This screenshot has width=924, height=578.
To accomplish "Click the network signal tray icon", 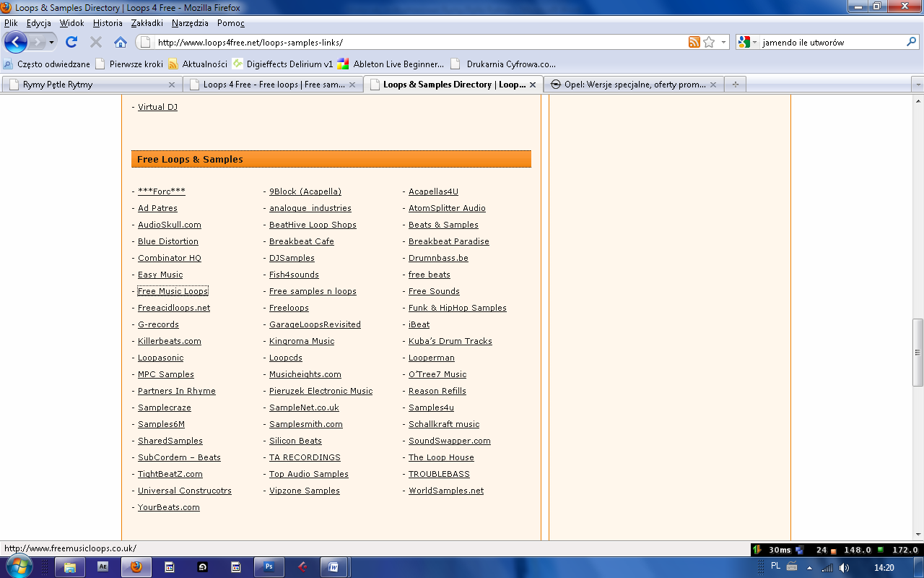I will (x=827, y=568).
